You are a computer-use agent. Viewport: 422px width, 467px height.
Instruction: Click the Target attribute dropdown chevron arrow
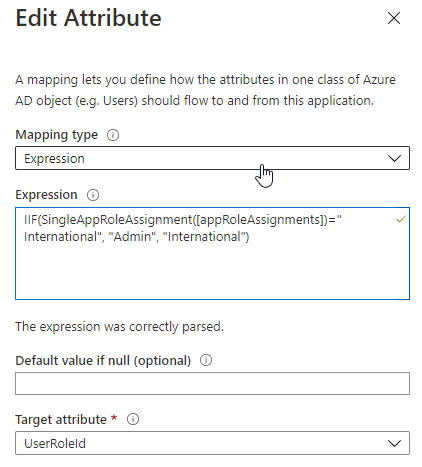(x=394, y=443)
